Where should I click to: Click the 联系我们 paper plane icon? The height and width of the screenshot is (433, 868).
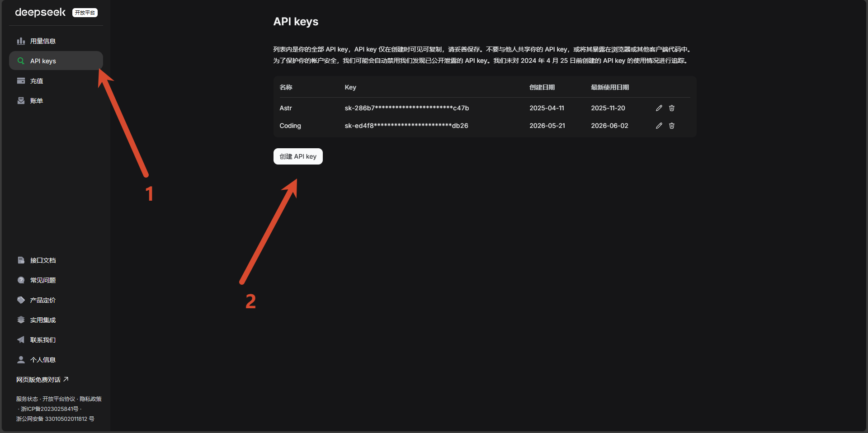(21, 340)
